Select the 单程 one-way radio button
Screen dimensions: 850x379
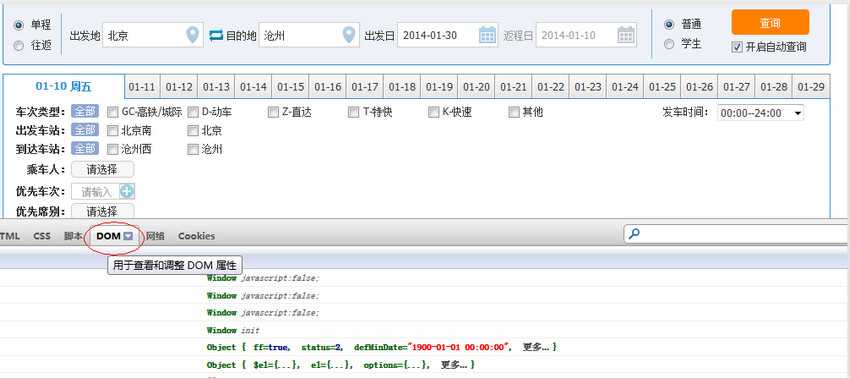pos(19,25)
